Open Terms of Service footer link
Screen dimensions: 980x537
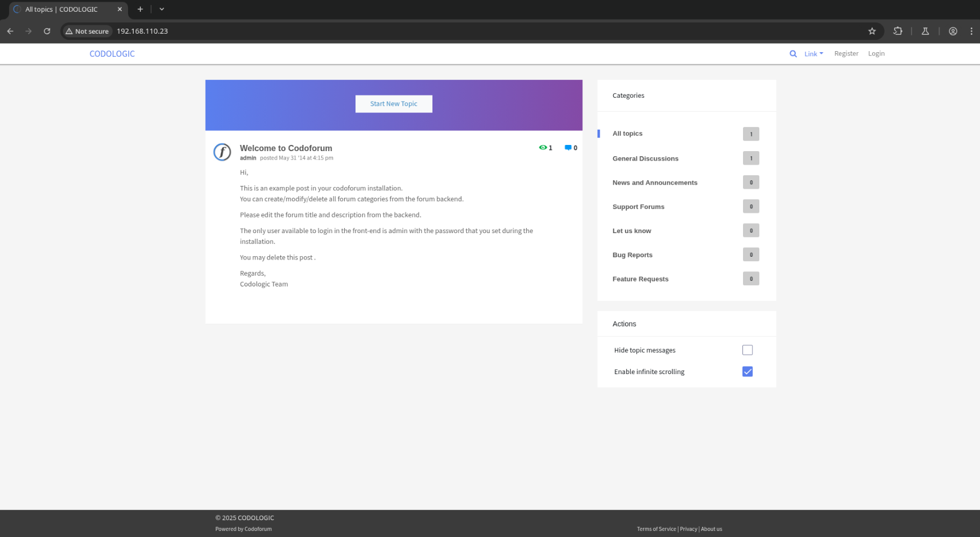[x=657, y=529]
